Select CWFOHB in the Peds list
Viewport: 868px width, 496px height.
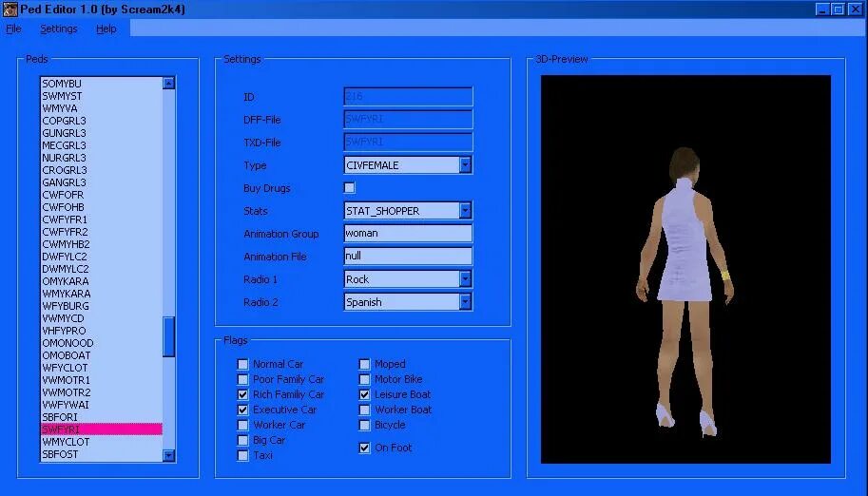pyautogui.click(x=102, y=207)
